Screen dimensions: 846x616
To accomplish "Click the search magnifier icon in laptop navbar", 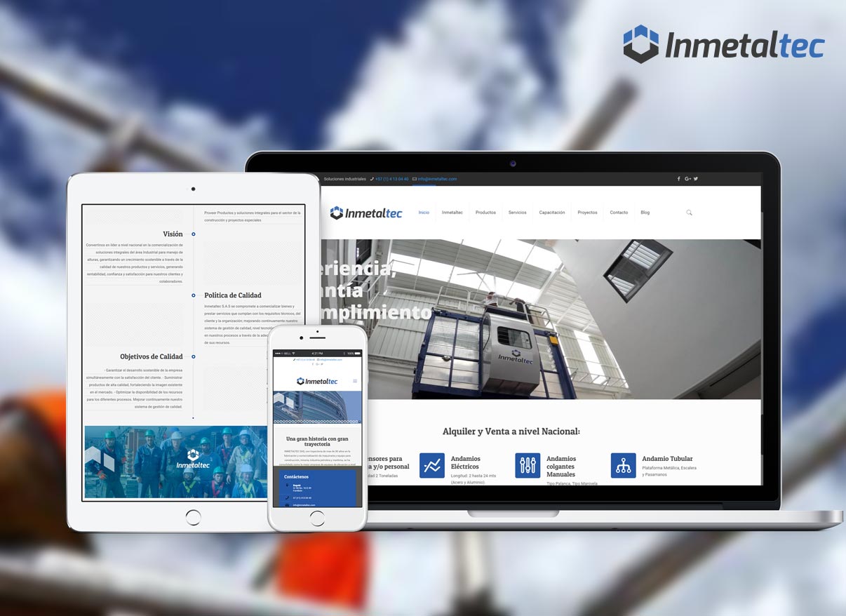I will click(689, 213).
